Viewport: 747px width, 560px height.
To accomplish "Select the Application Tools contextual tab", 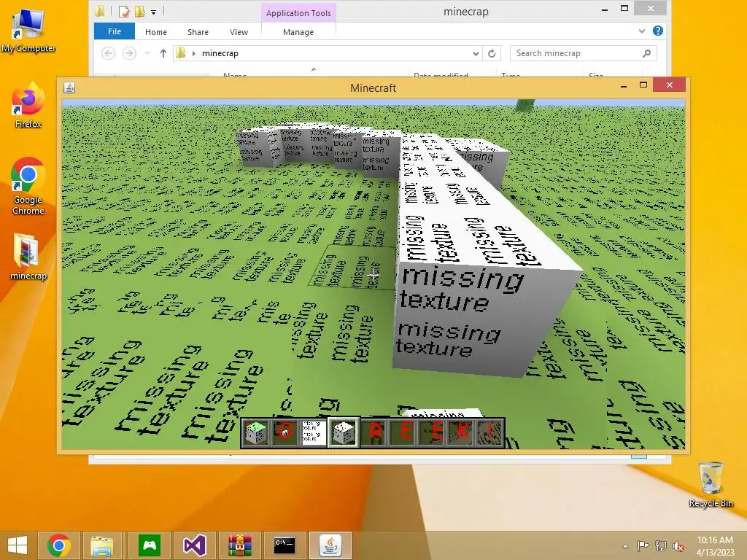I will tap(298, 13).
